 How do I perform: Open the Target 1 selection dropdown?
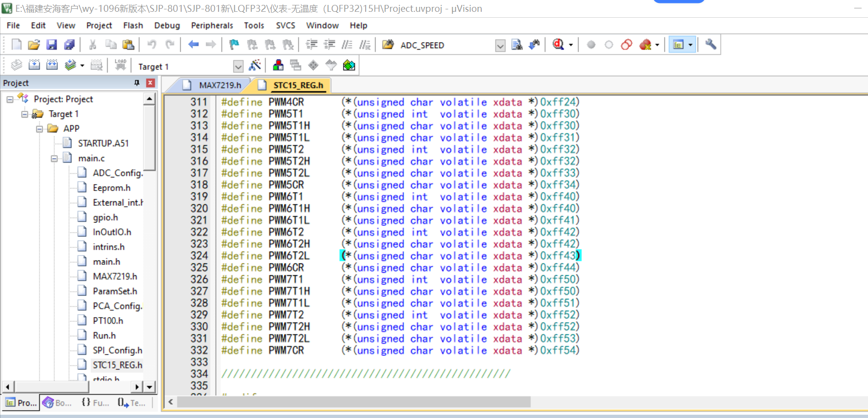[238, 66]
